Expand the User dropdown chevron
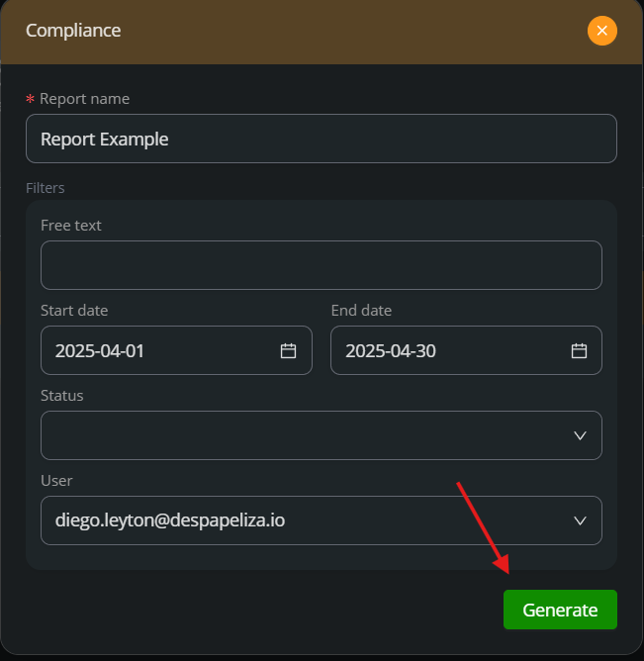This screenshot has height=661, width=644. pos(580,520)
